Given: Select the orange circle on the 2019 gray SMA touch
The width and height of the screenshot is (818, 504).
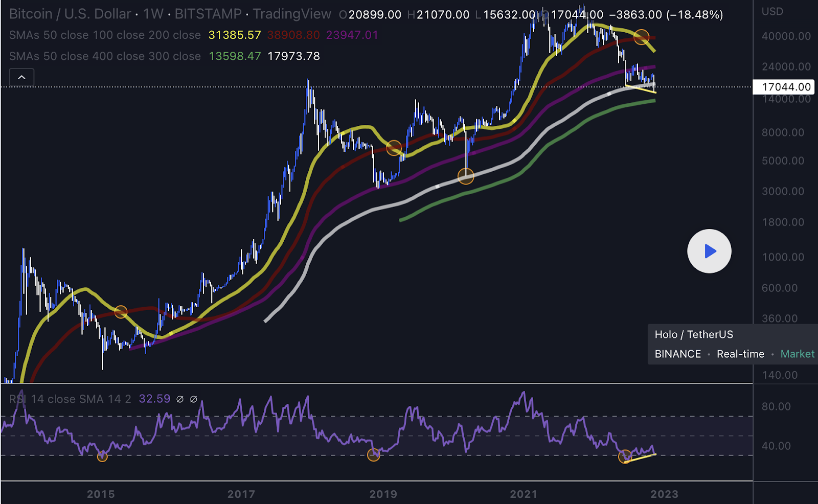Looking at the screenshot, I should [x=466, y=176].
